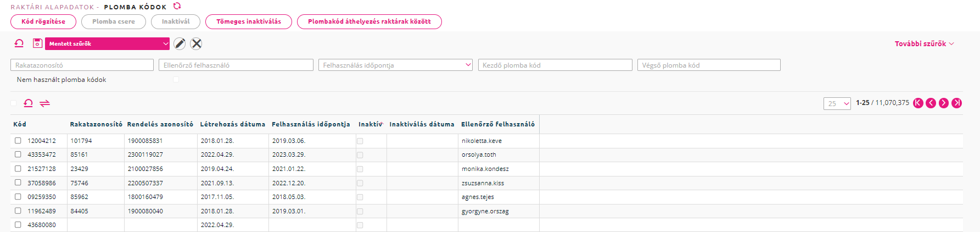Click Plombakód áthelyezés raktárak között button
Image resolution: width=980 pixels, height=232 pixels.
369,21
